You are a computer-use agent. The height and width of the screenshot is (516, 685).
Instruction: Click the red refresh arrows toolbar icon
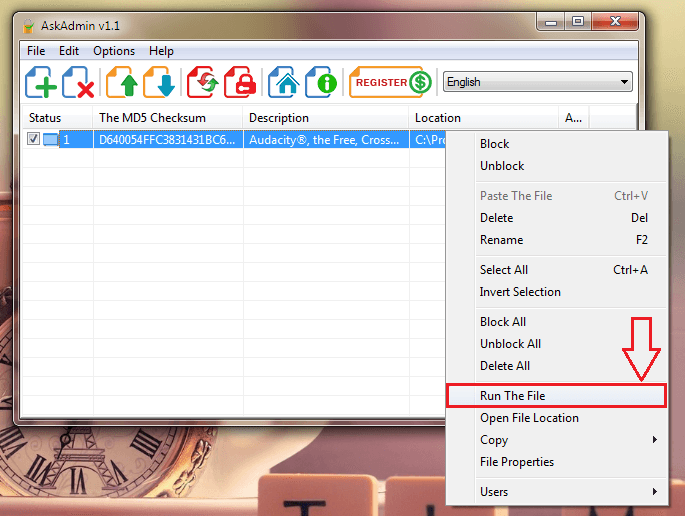click(203, 83)
